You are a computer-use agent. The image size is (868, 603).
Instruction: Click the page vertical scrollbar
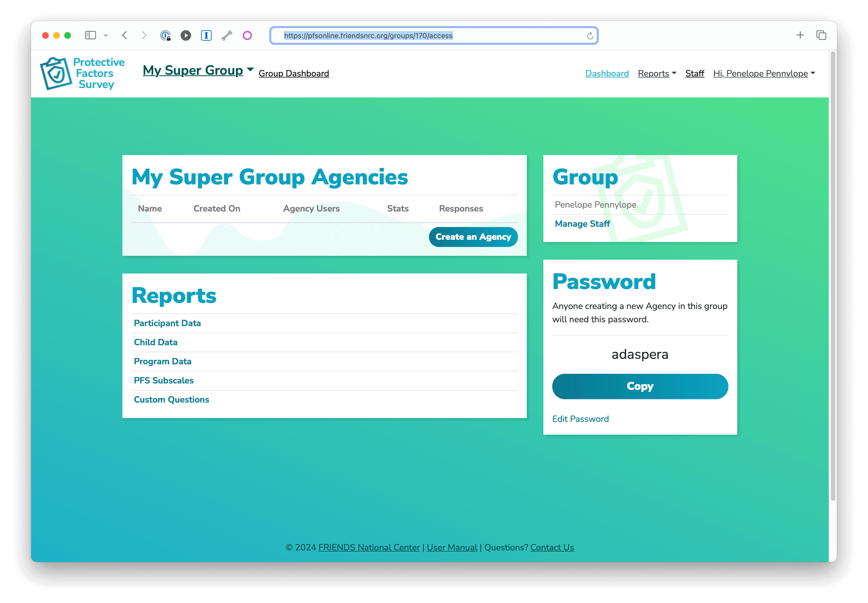(x=833, y=276)
